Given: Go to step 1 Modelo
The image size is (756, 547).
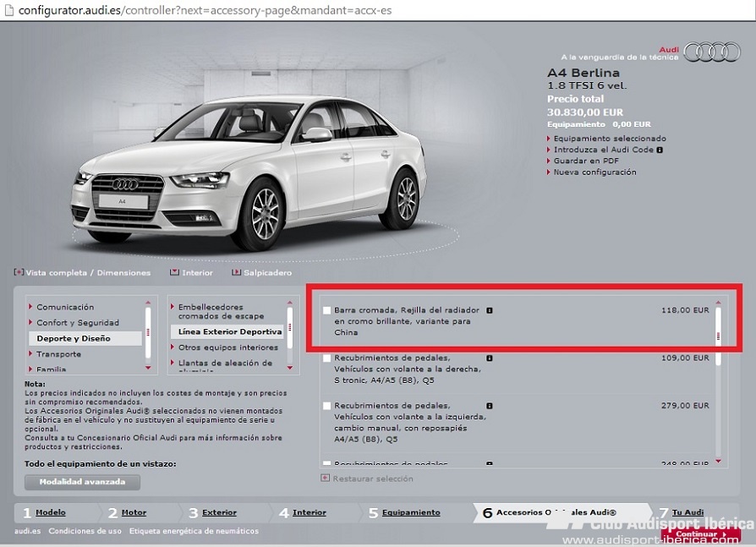Looking at the screenshot, I should 44,513.
